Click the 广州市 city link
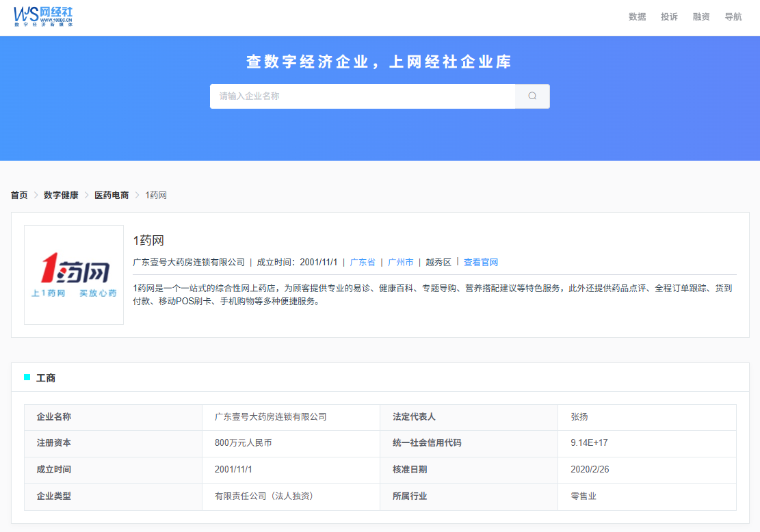760x532 pixels. (x=400, y=262)
